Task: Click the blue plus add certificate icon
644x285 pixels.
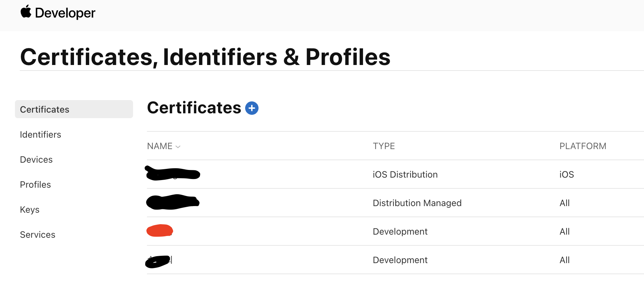Action: tap(252, 108)
